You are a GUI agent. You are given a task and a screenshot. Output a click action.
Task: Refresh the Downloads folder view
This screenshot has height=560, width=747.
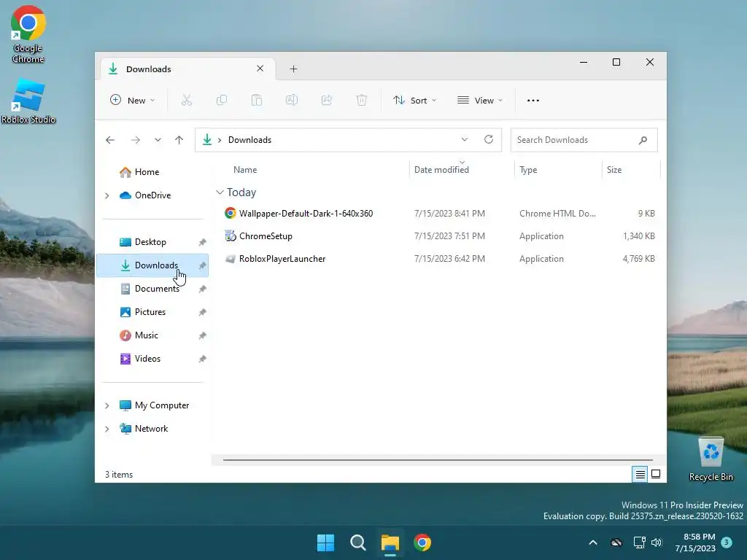click(488, 139)
